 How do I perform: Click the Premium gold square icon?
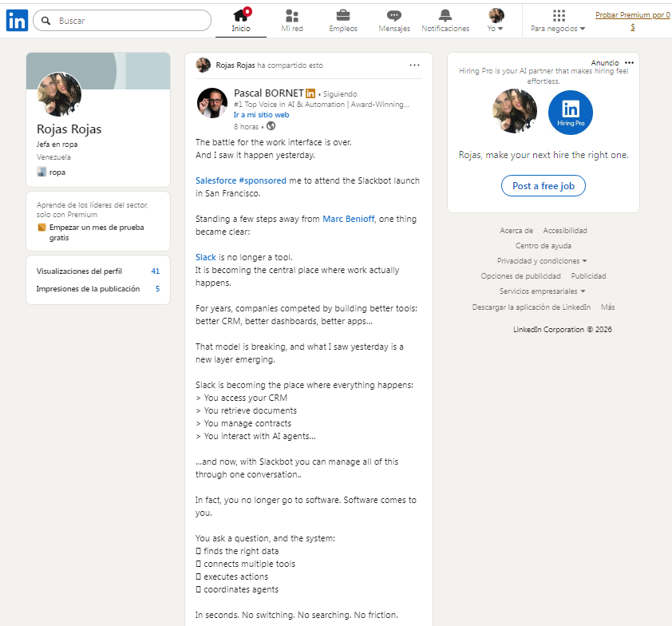click(x=42, y=228)
